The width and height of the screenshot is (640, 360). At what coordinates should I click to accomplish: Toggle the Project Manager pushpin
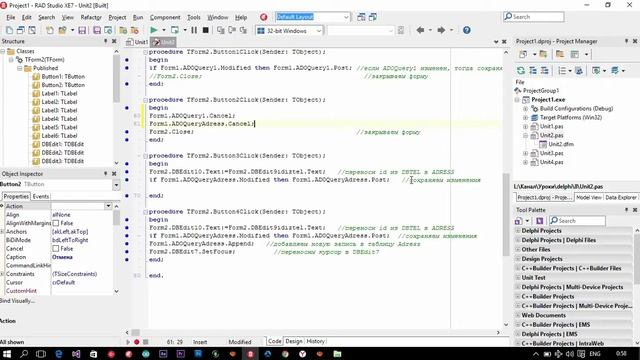(x=627, y=41)
